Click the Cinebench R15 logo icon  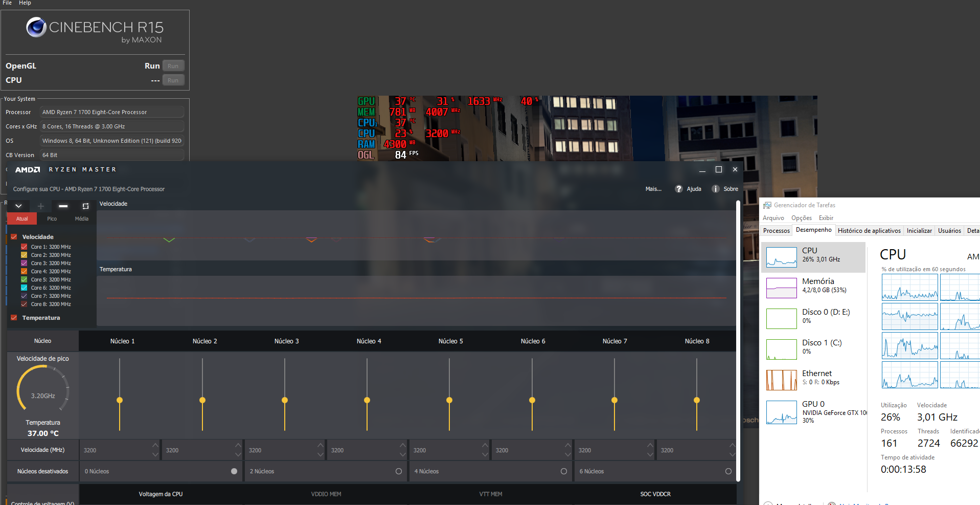(x=36, y=27)
